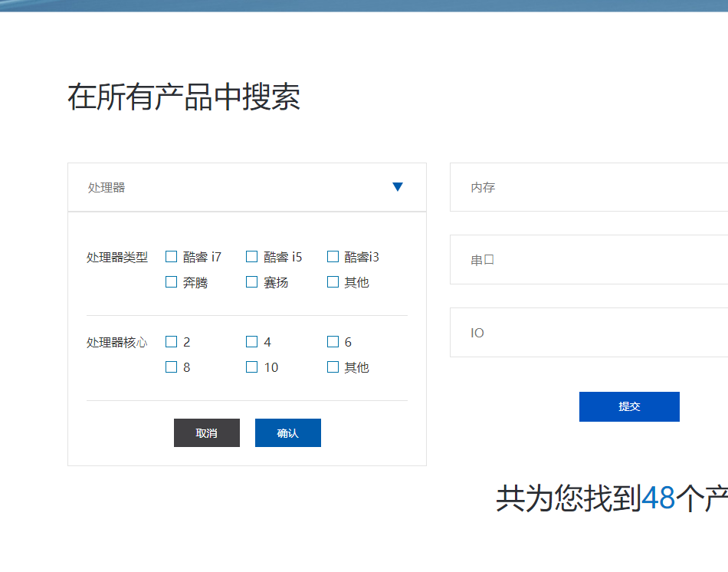Tick the 8 cores checkbox

[x=172, y=367]
